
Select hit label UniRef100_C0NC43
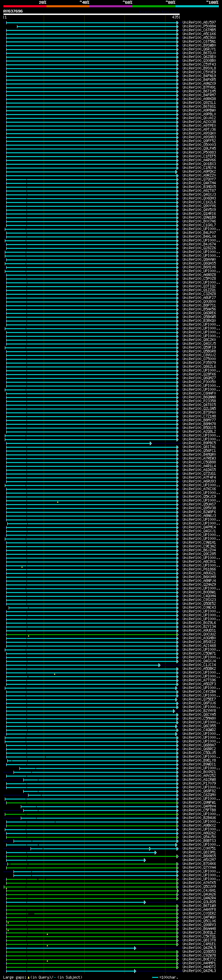(x=199, y=608)
